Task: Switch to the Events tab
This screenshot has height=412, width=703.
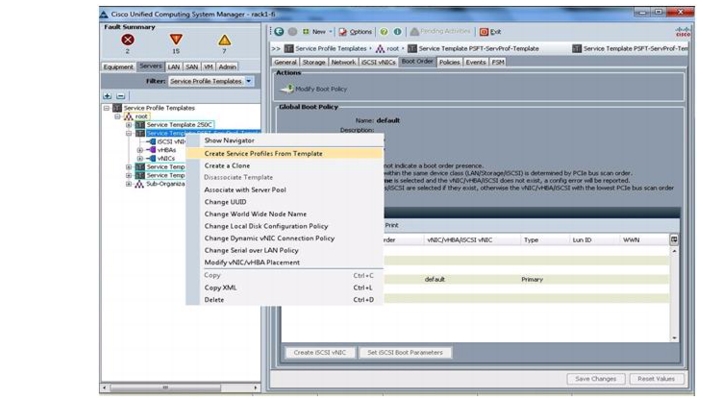Action: (x=476, y=62)
